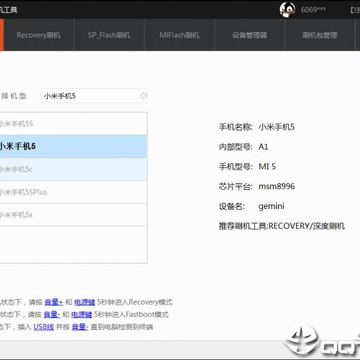Pick 小米手机5x from the list

73,215
